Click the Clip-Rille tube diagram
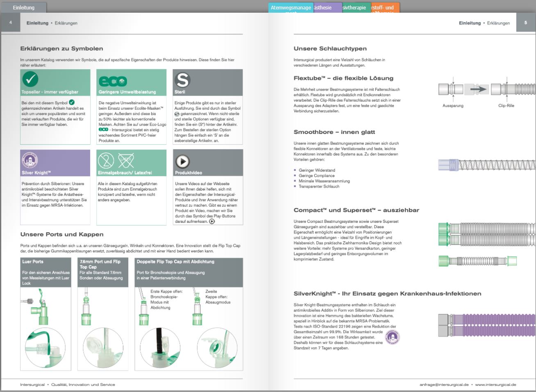 click(513, 89)
